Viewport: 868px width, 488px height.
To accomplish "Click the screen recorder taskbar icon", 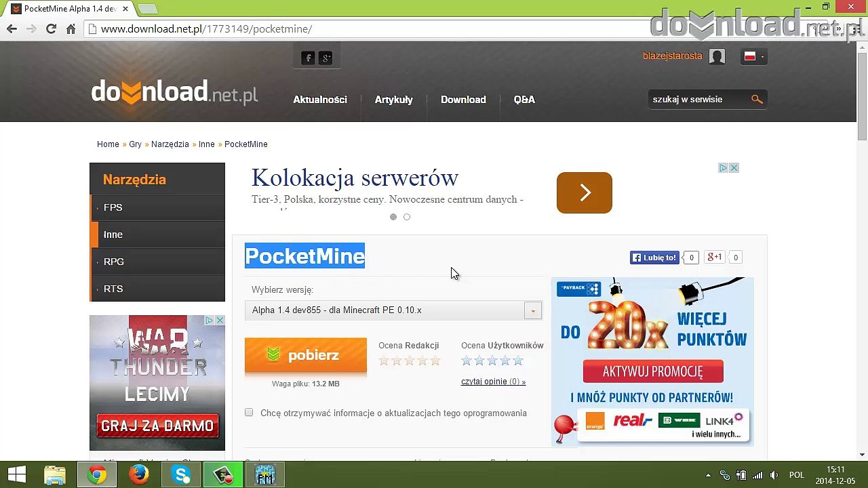I will [223, 475].
